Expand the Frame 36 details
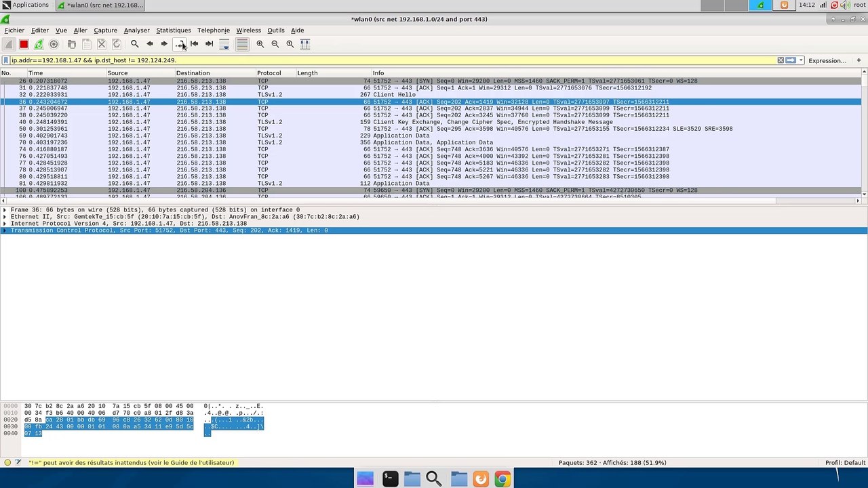The height and width of the screenshot is (488, 868). [5, 210]
